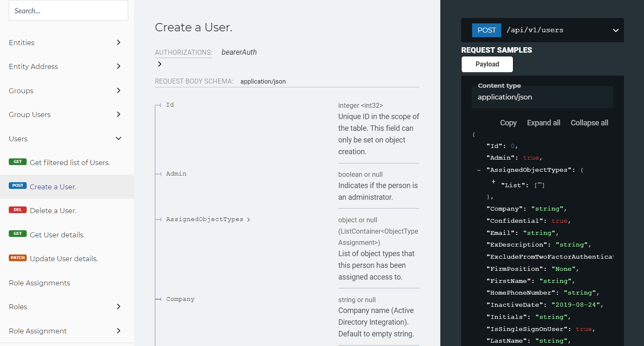Expand the AUTHORIZATIONS disclosure arrow
Viewport: 644px width, 346px height.
(159, 64)
